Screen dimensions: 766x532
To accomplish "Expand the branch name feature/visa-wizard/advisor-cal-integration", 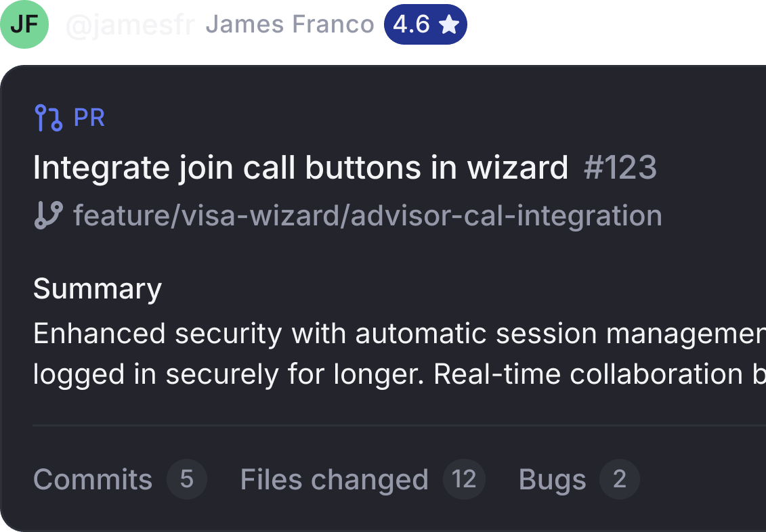I will pos(368,215).
